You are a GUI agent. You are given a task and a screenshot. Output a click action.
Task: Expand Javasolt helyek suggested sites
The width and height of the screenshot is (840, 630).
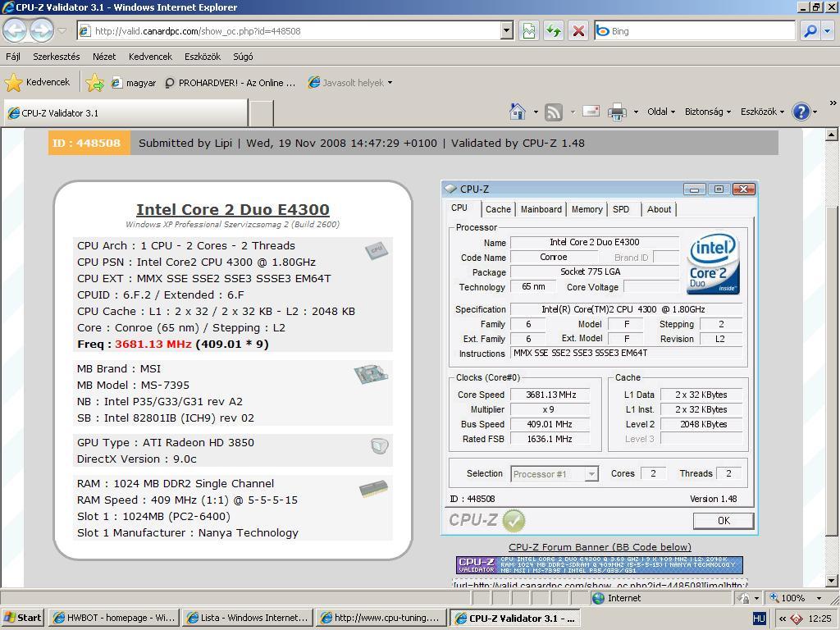point(349,83)
